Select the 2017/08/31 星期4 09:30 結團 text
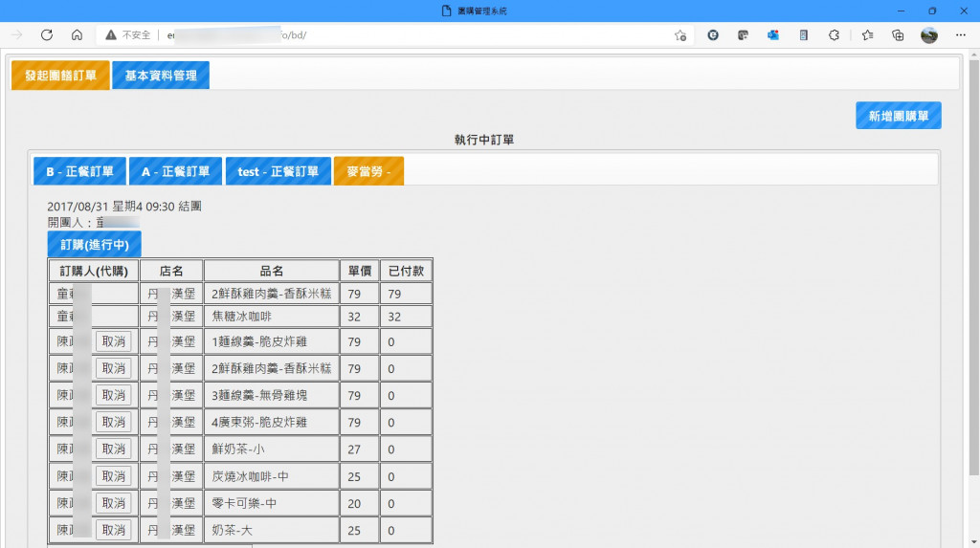 click(124, 207)
